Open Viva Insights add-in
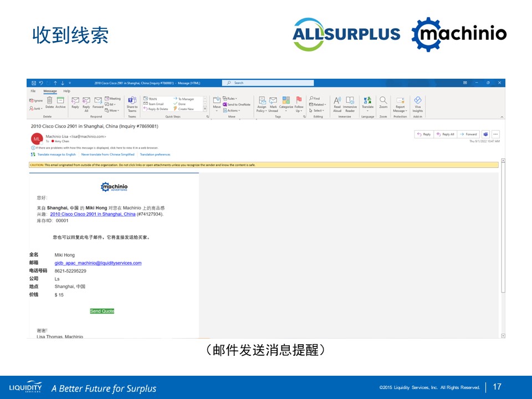The height and width of the screenshot is (399, 532). tap(418, 104)
